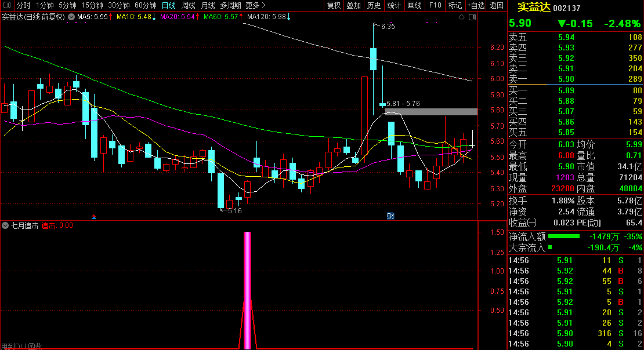Switch to the 60分钟 chart period
Viewport: 644px width, 350px height.
click(146, 5)
